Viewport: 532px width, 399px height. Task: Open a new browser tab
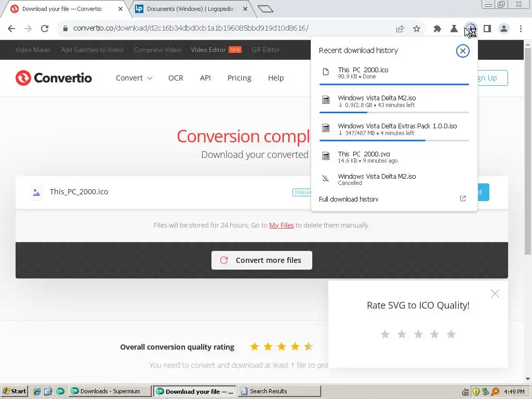pyautogui.click(x=265, y=9)
